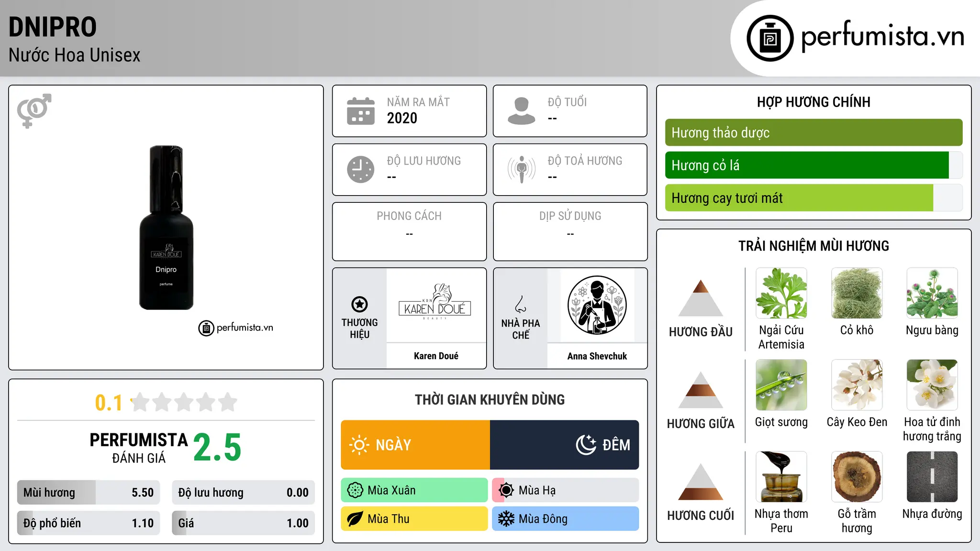The width and height of the screenshot is (980, 551).
Task: Click the Hương Cuối pyramid icon
Action: [701, 482]
